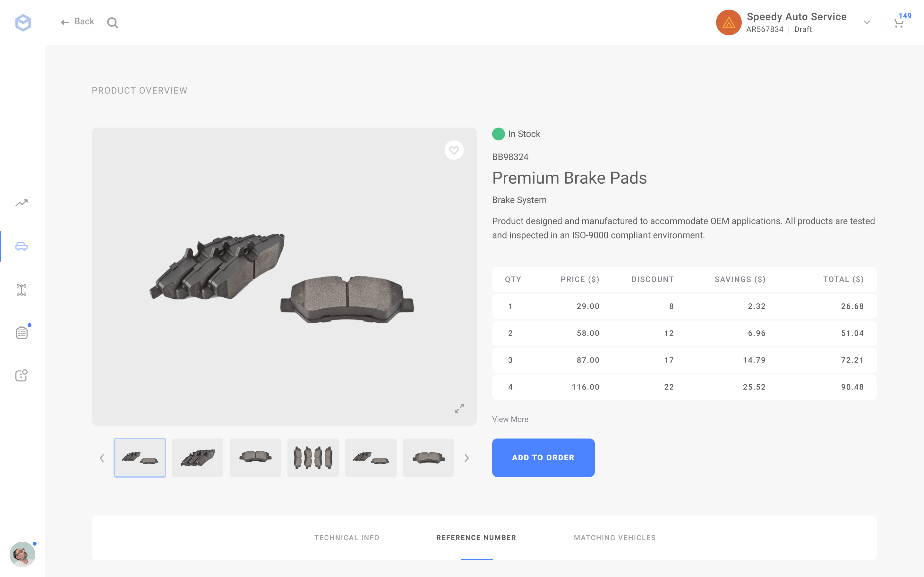Click the View More pricing link
The image size is (924, 577).
tap(510, 419)
